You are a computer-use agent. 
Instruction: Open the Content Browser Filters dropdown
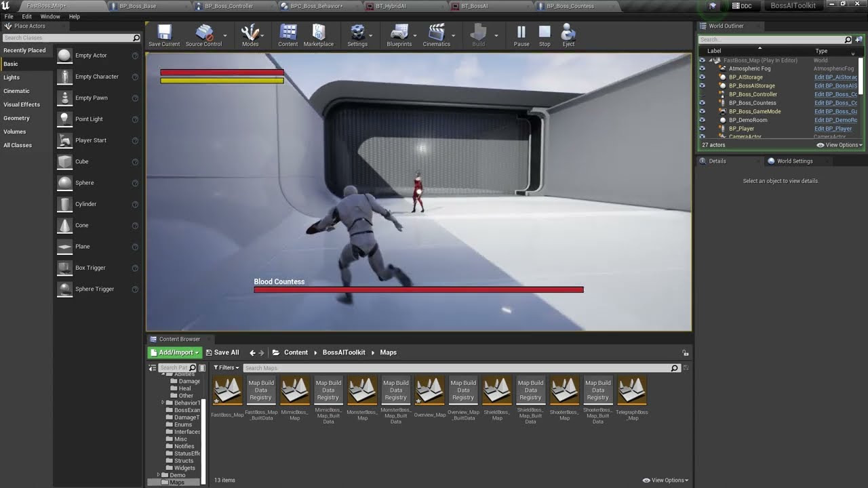(x=226, y=368)
